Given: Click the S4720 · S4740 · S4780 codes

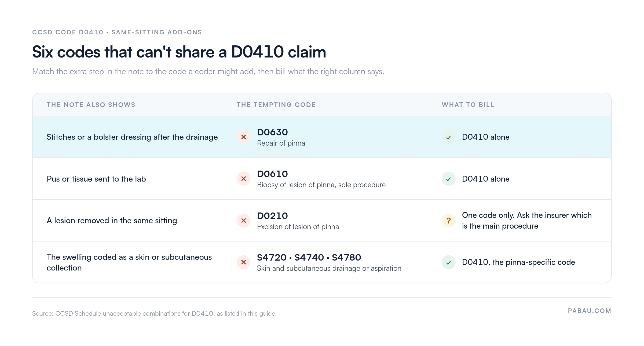Looking at the screenshot, I should click(x=309, y=257).
